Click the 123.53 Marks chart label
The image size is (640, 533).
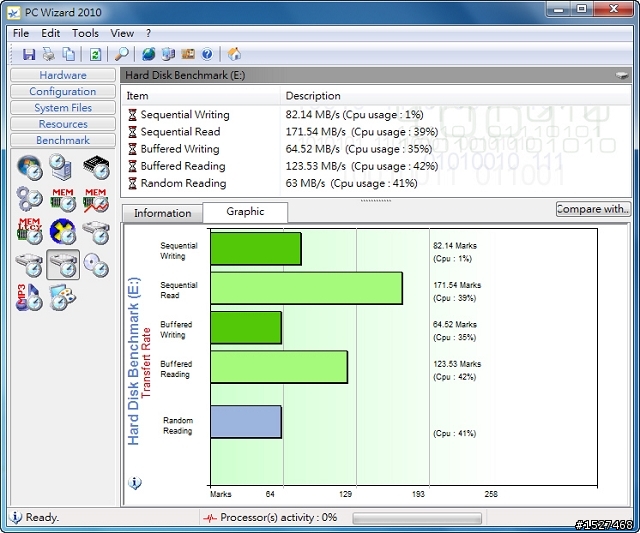457,364
